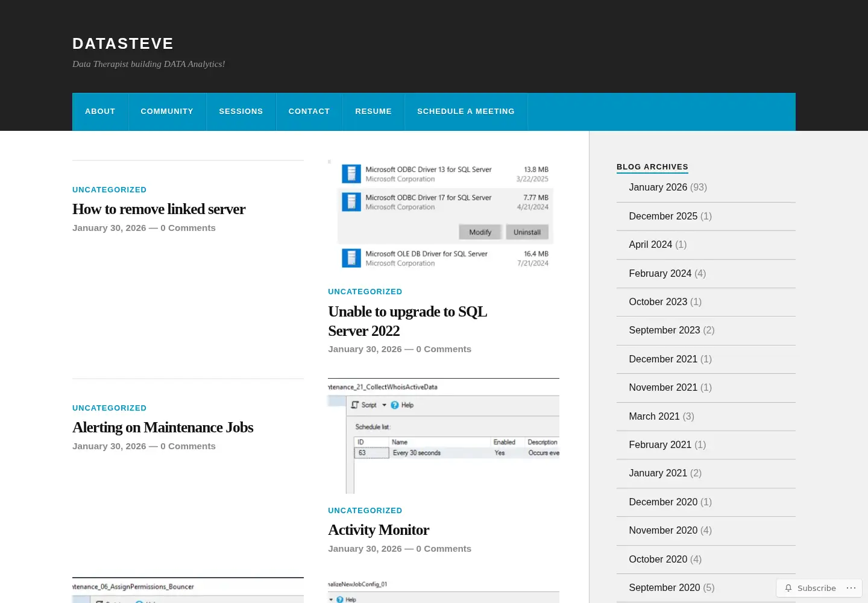Click the AssignPermissions_Bouncer screenshot thumbnail
The height and width of the screenshot is (603, 868).
[x=188, y=590]
